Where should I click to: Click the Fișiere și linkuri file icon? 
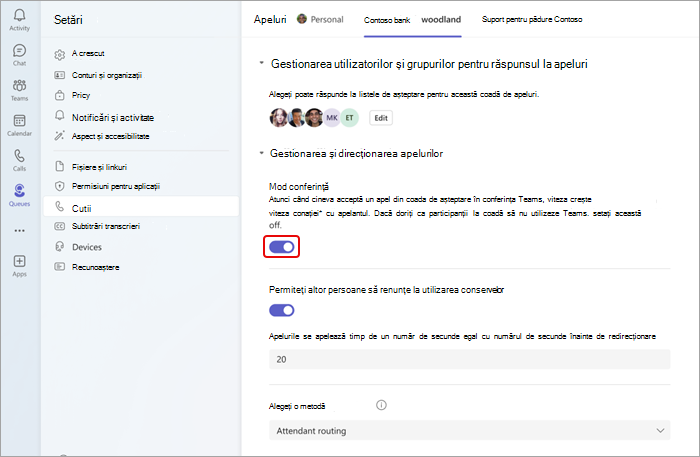coord(59,166)
